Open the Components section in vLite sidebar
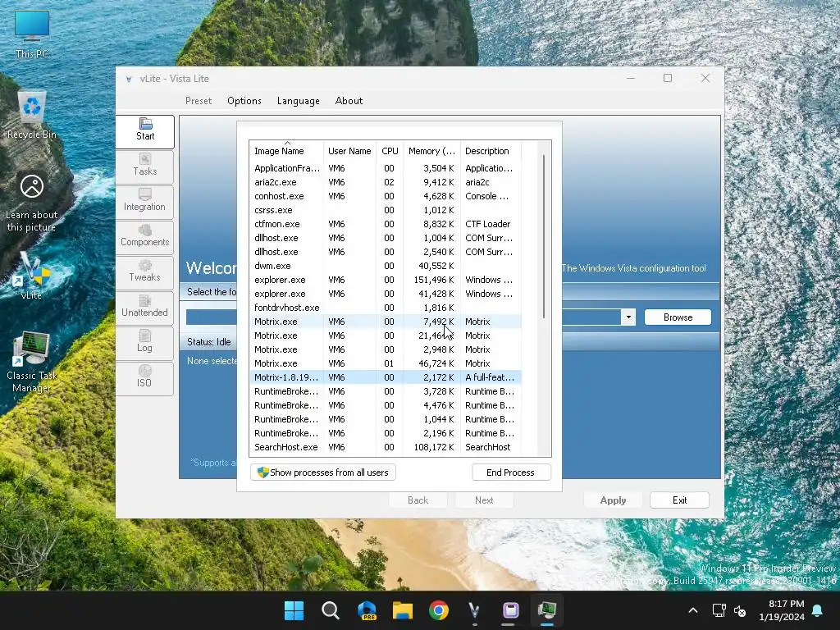This screenshot has height=630, width=840. click(x=145, y=237)
